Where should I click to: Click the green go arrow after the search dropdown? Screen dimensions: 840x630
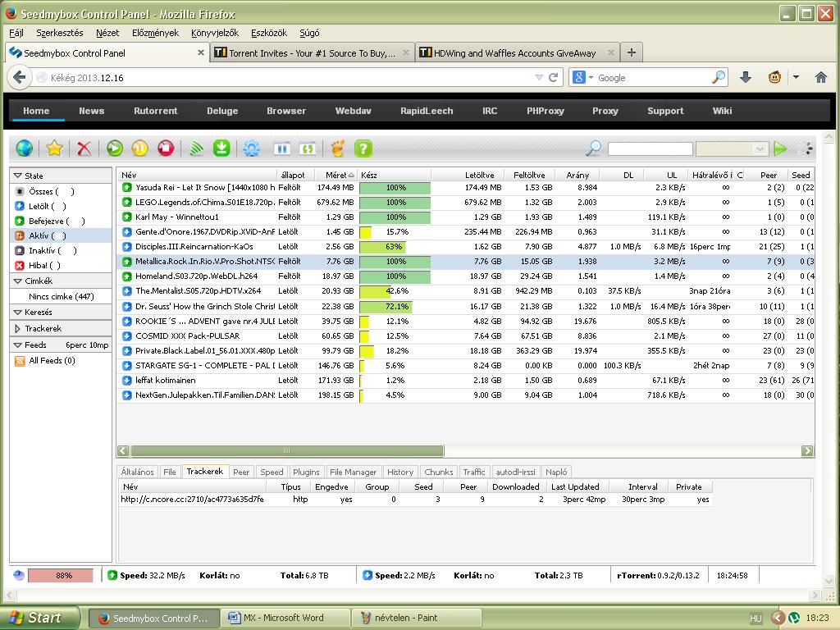[x=781, y=148]
